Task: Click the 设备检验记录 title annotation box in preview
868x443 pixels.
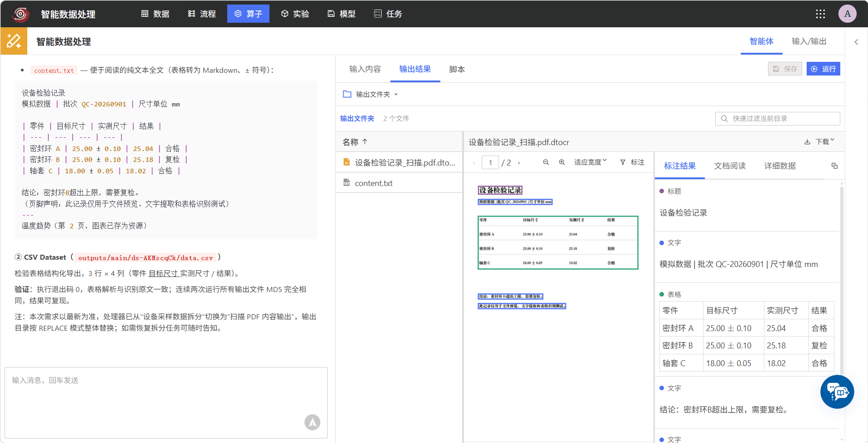Action: [x=500, y=190]
